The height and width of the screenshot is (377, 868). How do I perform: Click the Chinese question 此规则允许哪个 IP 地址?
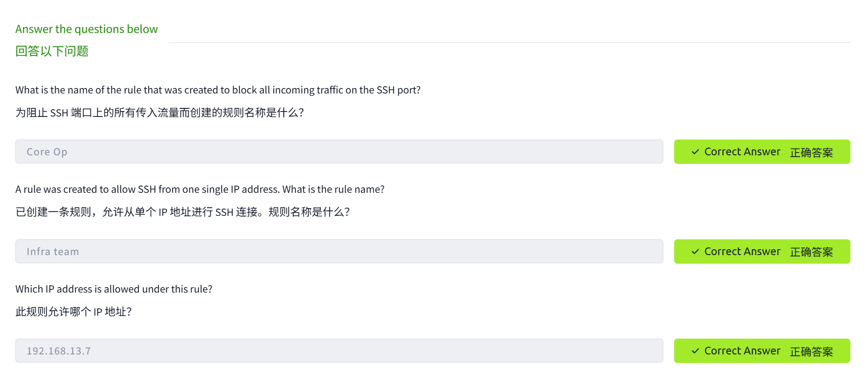coord(74,312)
